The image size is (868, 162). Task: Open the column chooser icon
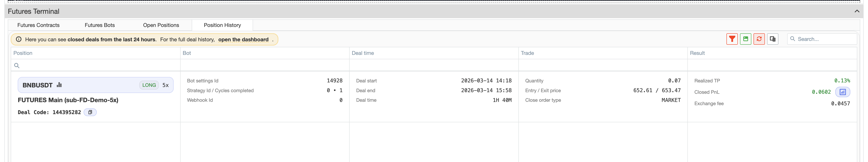click(772, 39)
